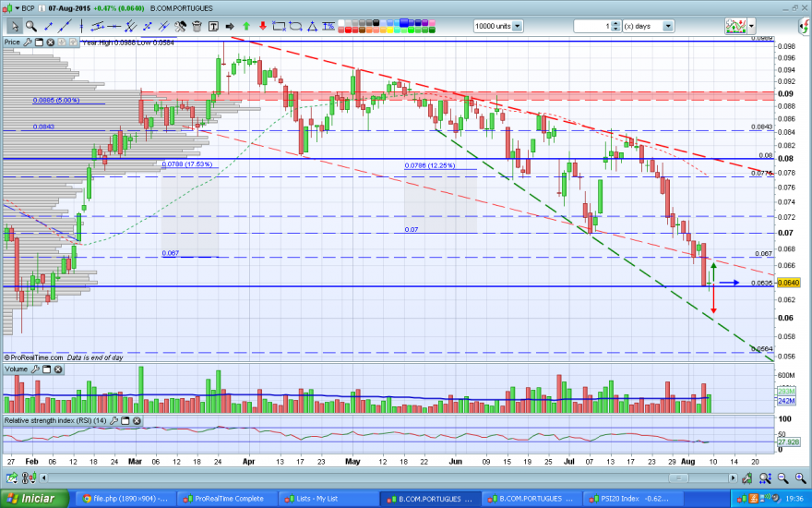The height and width of the screenshot is (508, 812).
Task: Select the ellipse drawing tool
Action: click(295, 26)
